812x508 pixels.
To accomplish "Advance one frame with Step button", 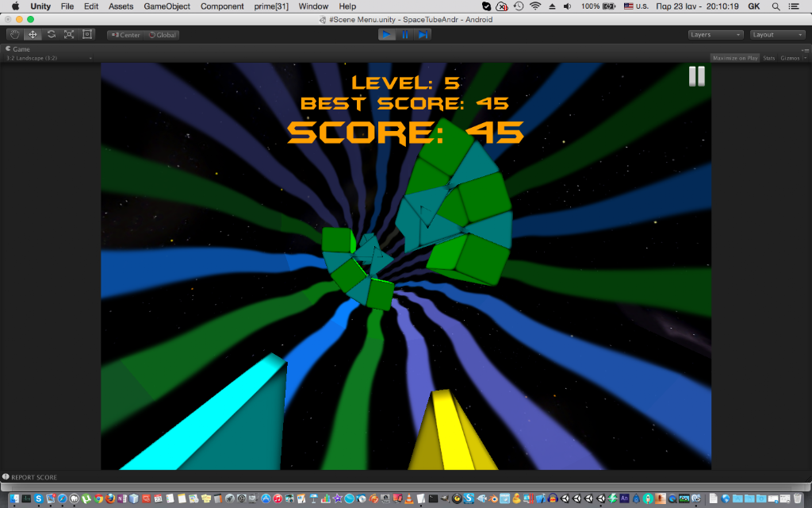I will (x=423, y=35).
